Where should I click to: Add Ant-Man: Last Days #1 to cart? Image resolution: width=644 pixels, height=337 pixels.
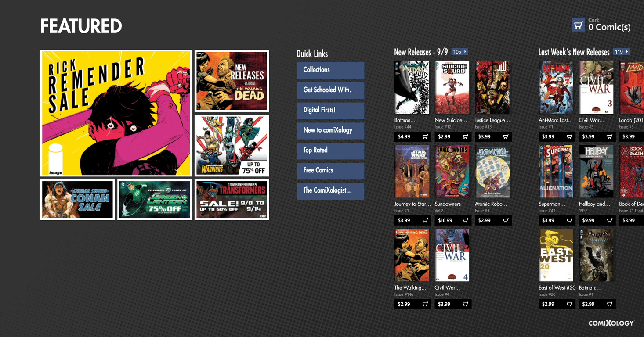[x=569, y=136]
